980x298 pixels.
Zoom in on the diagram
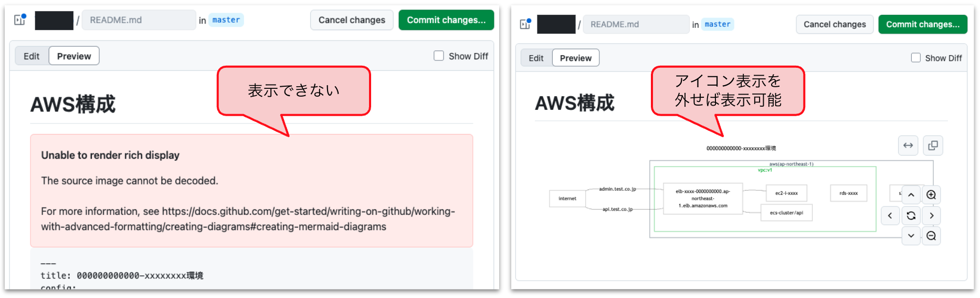click(931, 195)
